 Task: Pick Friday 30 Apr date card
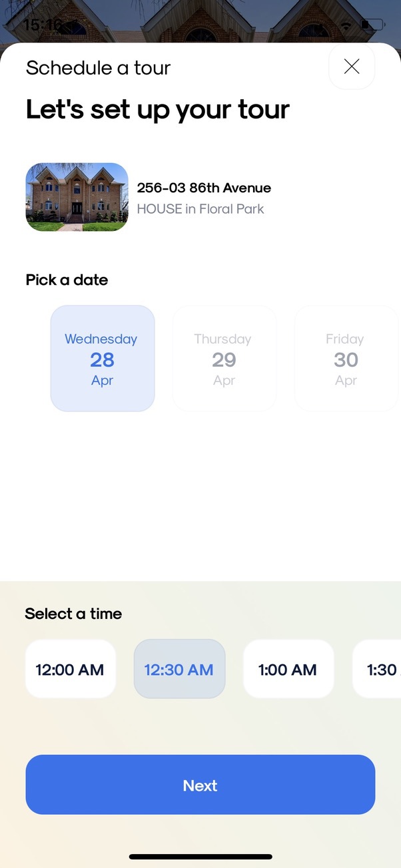[346, 358]
